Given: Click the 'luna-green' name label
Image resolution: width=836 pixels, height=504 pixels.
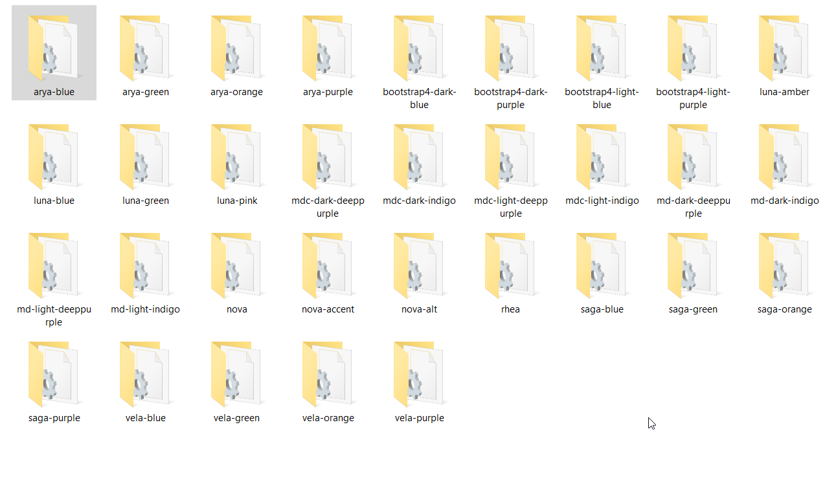Looking at the screenshot, I should point(145,201).
